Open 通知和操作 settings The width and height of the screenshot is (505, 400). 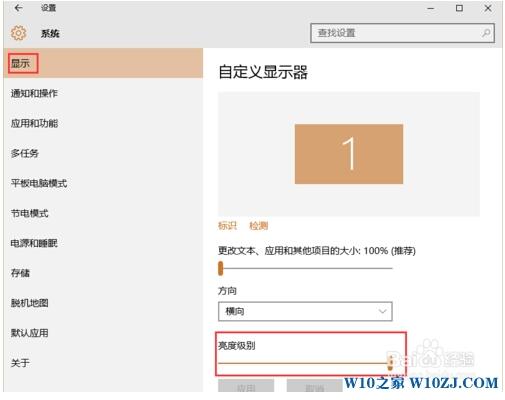34,93
